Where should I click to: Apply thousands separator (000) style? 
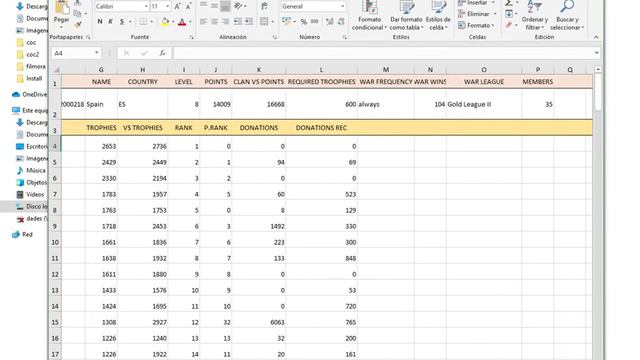click(315, 22)
